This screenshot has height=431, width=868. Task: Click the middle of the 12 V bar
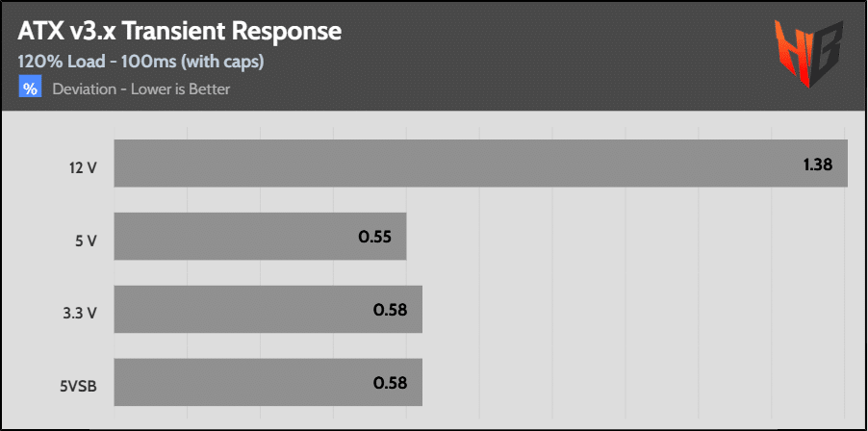click(x=480, y=164)
